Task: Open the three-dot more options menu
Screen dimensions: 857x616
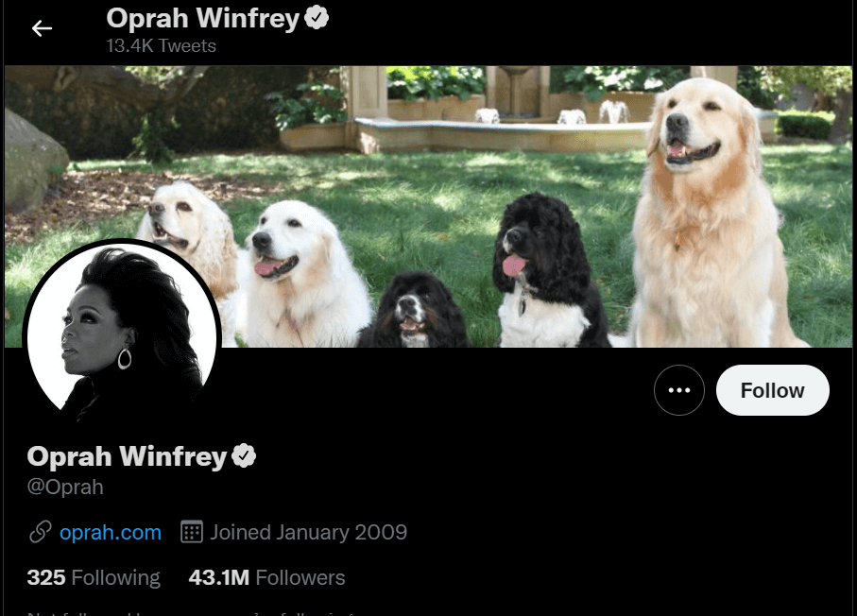Action: tap(678, 390)
